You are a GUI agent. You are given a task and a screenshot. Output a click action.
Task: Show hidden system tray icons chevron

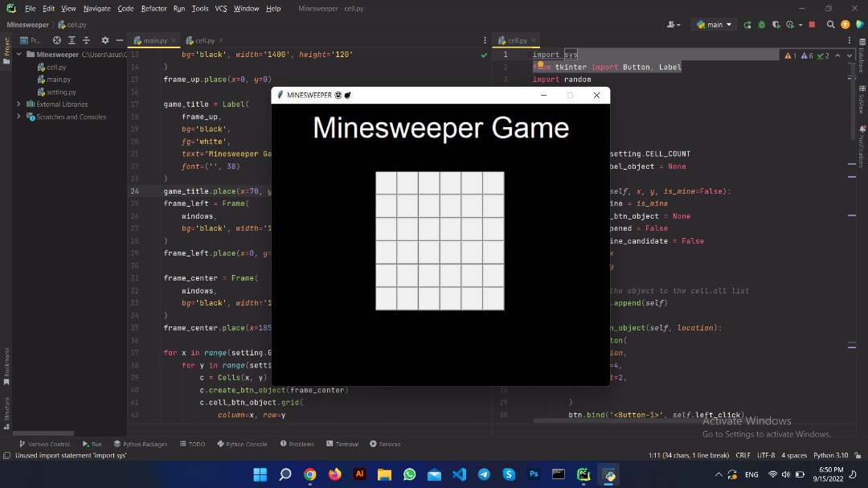[718, 474]
